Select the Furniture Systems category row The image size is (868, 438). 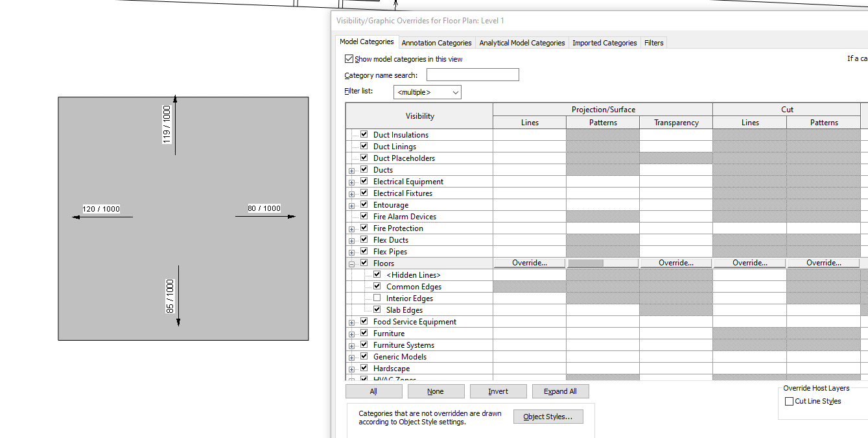pos(419,345)
